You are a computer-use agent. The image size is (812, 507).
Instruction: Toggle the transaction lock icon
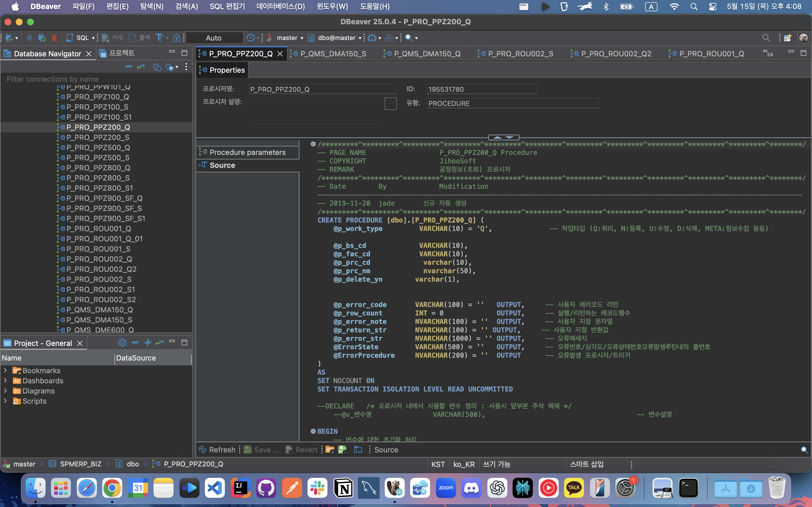pyautogui.click(x=176, y=38)
